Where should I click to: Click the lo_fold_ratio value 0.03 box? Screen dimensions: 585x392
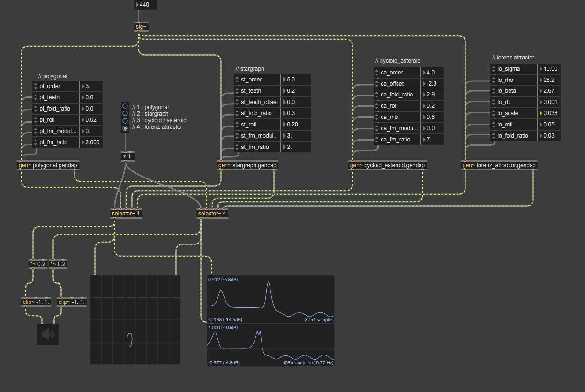549,136
